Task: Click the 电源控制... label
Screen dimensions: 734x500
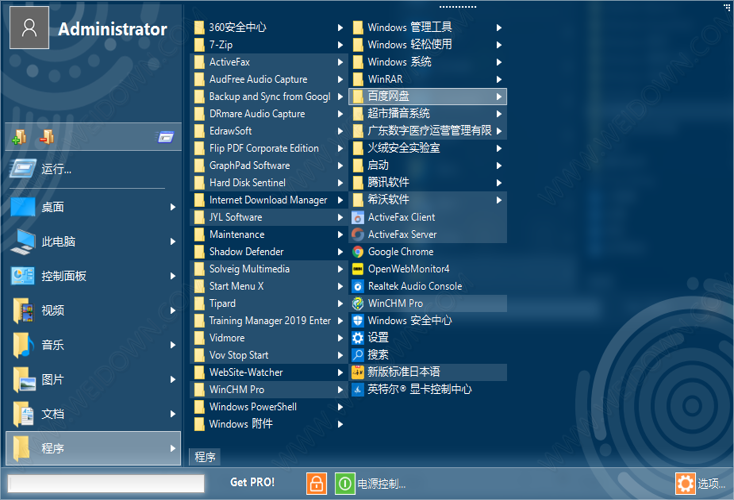Action: pyautogui.click(x=382, y=484)
